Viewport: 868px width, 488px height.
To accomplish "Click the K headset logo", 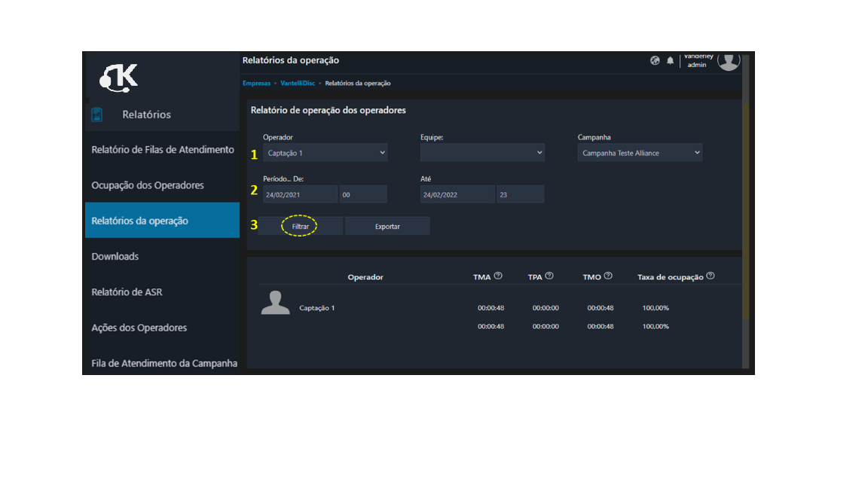I will (x=118, y=78).
